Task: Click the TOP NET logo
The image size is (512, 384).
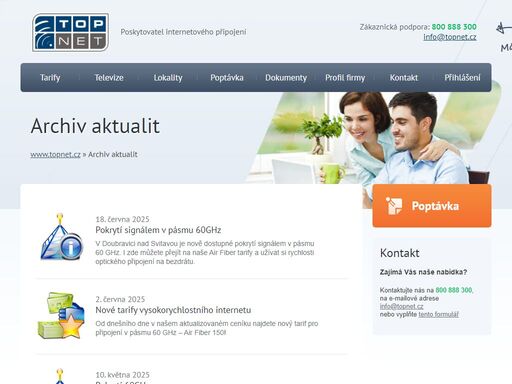Action: (70, 32)
